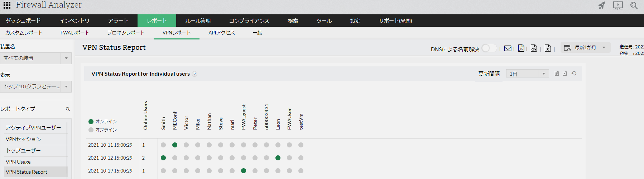This screenshot has width=644, height=179.
Task: Switch to the コンプライアンス menu tab
Action: [x=249, y=21]
